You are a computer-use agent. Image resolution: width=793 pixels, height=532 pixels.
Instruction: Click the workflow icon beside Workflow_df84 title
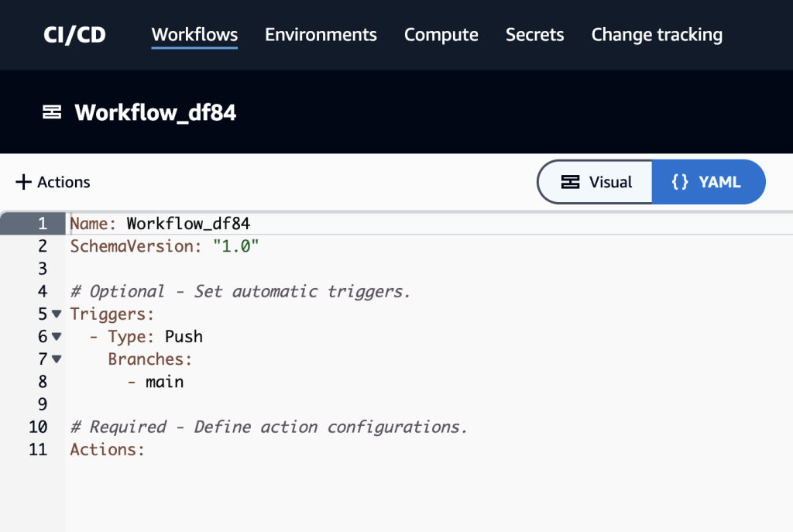[51, 112]
